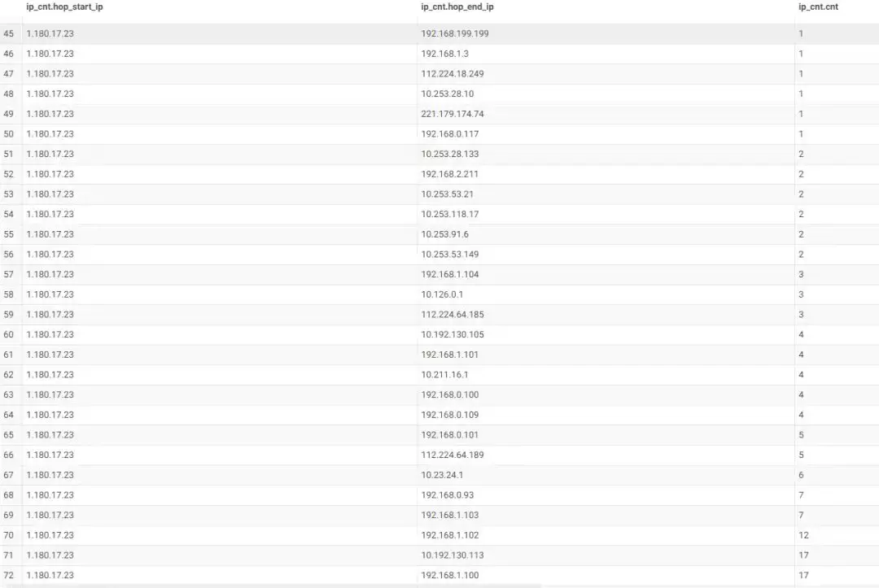Click the 10.192.130.105 end IP cell
This screenshot has height=588, width=879.
pyautogui.click(x=453, y=334)
